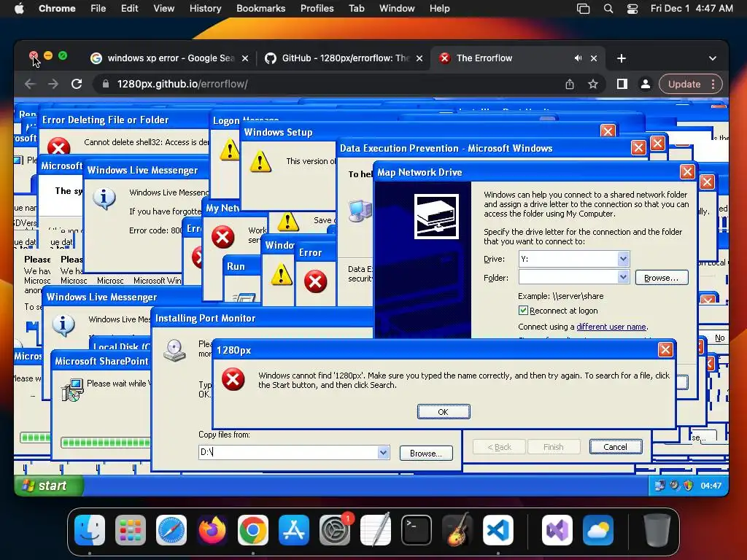Open App Store from the Dock
This screenshot has width=747, height=560.
click(x=294, y=530)
